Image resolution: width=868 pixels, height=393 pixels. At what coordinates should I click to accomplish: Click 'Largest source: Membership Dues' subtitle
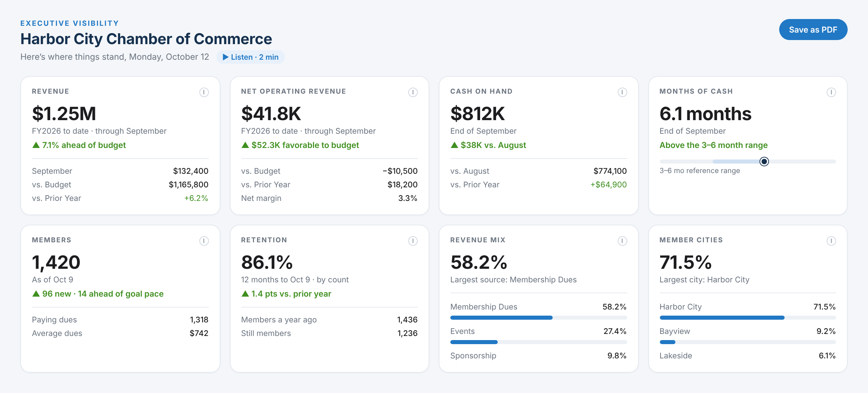pyautogui.click(x=513, y=280)
